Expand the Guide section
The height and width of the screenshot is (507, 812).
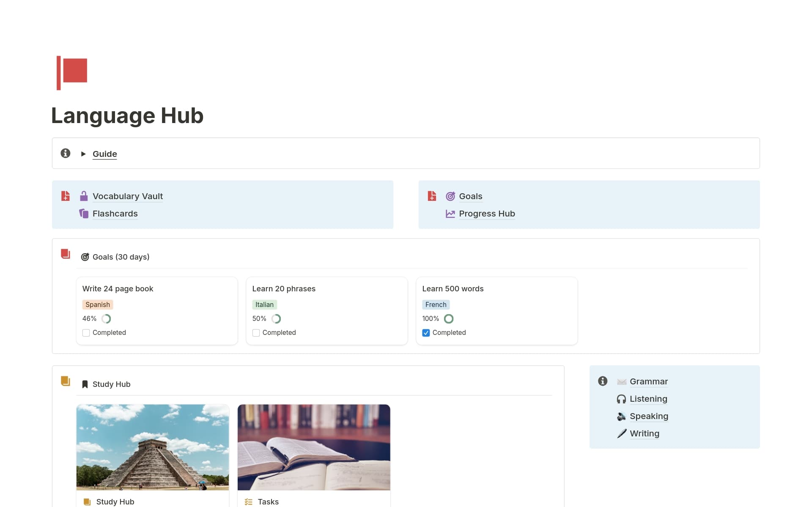pos(83,154)
